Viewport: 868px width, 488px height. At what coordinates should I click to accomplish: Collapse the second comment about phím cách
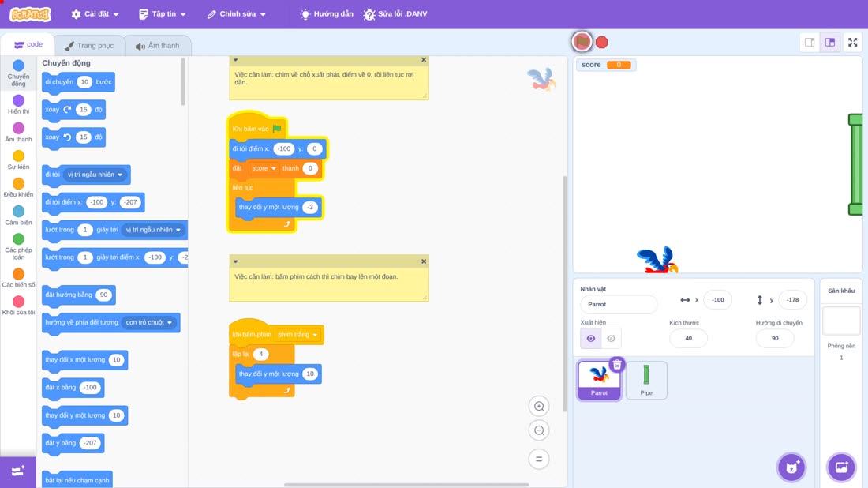(x=235, y=261)
